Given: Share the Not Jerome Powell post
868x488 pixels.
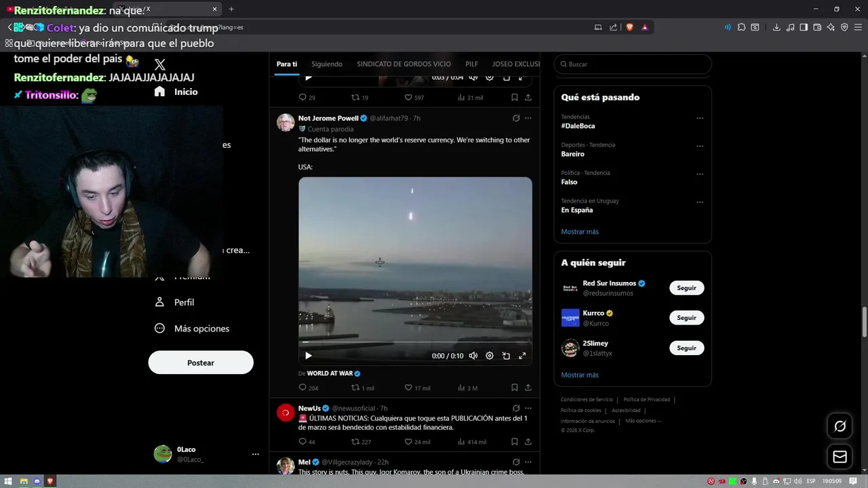Looking at the screenshot, I should coord(528,388).
